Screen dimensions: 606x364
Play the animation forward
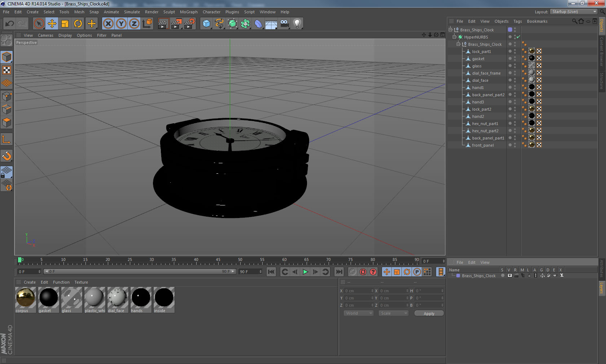pyautogui.click(x=305, y=272)
